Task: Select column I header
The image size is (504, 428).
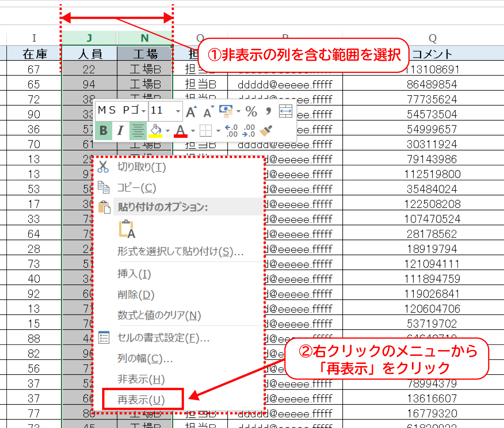Action: [34, 38]
